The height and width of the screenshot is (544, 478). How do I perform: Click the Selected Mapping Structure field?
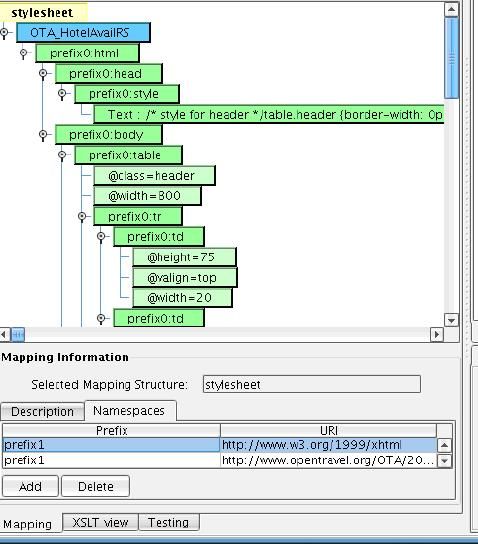tap(312, 384)
